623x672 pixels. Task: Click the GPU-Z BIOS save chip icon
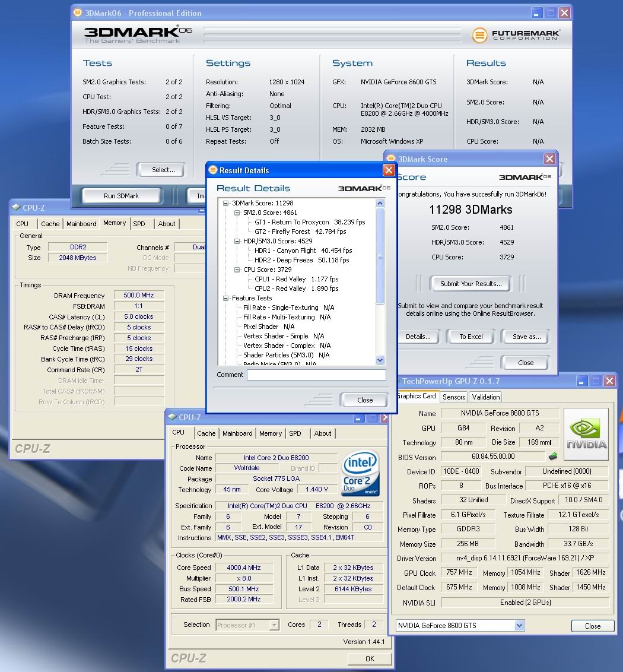[x=553, y=457]
